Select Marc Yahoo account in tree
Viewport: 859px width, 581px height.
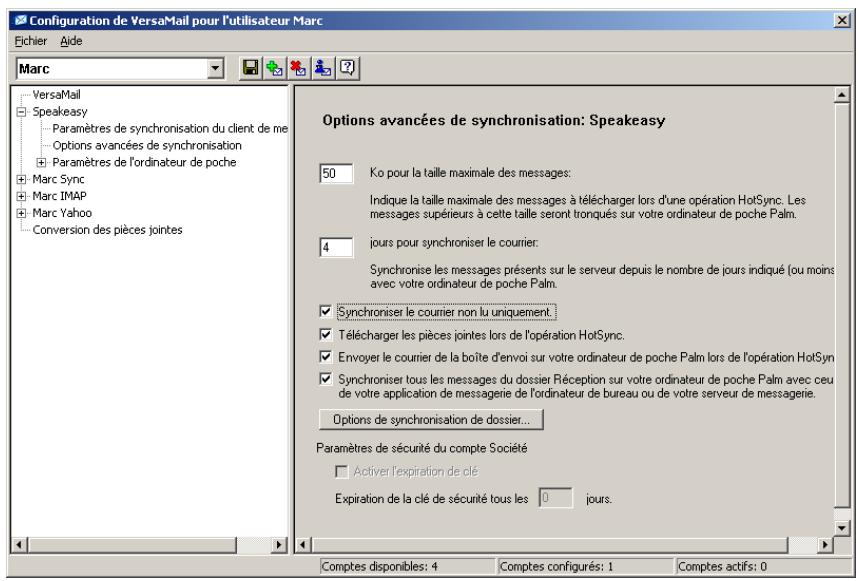click(62, 213)
